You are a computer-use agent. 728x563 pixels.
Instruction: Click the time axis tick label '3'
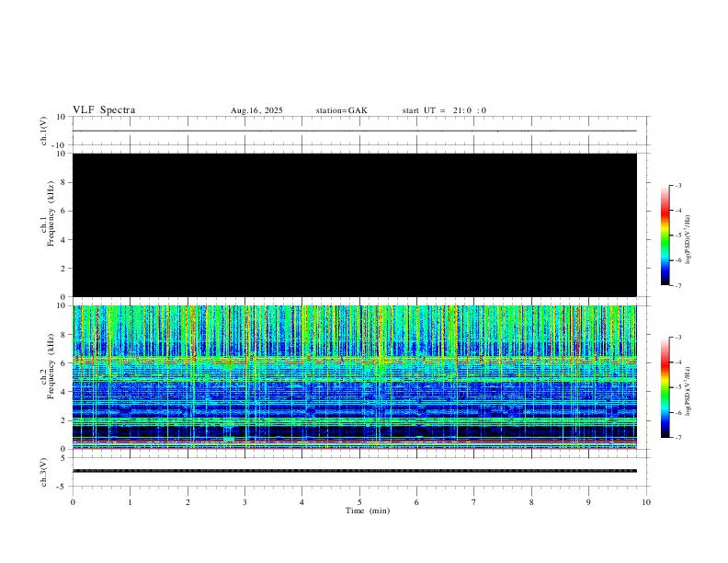[x=245, y=502]
